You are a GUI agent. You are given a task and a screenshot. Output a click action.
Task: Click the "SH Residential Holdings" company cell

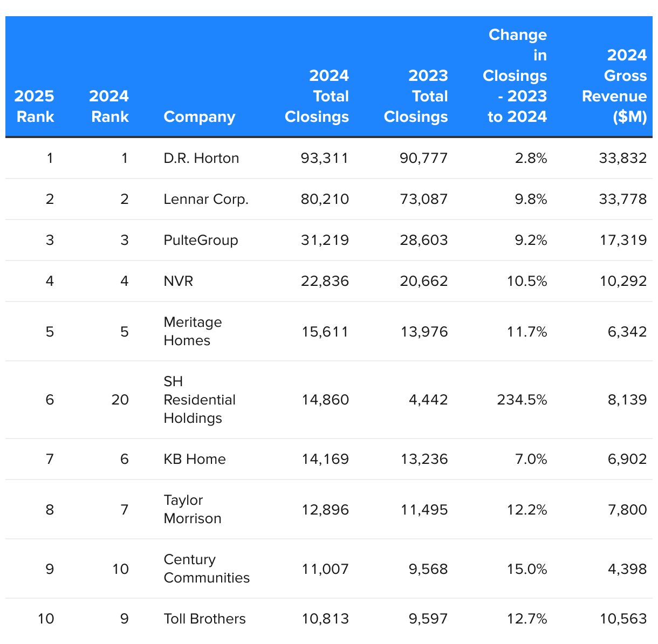[200, 400]
